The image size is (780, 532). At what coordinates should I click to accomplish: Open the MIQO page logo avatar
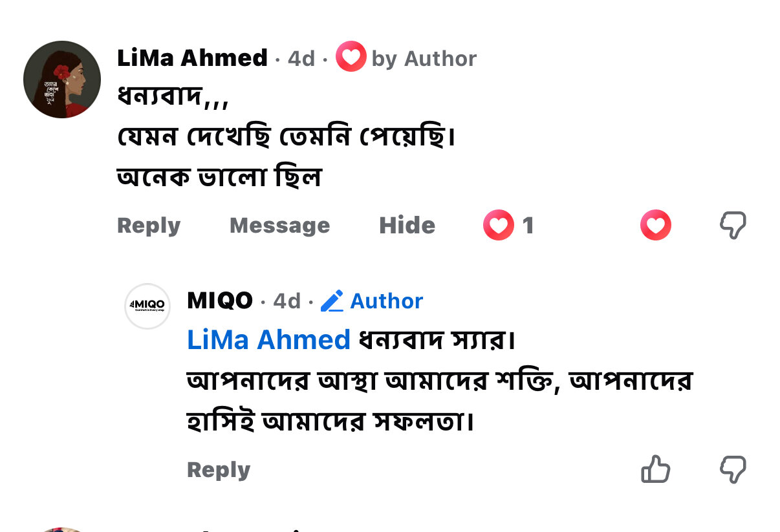[x=147, y=306]
